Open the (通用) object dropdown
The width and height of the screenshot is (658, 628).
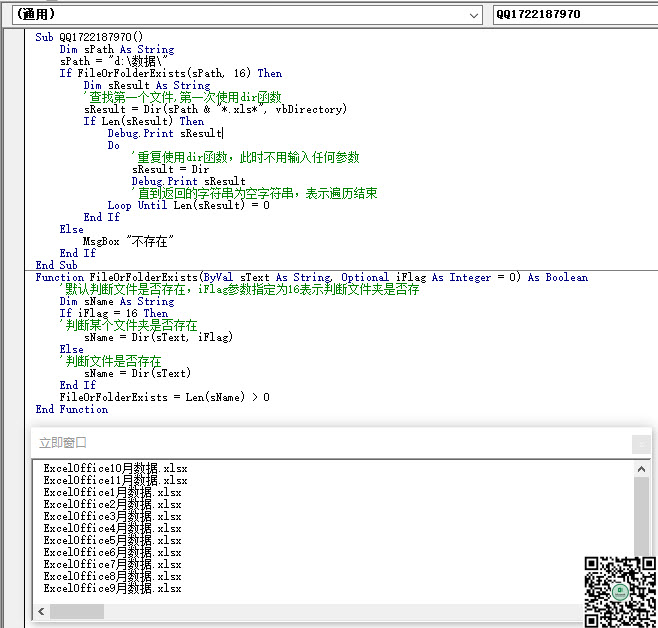247,15
